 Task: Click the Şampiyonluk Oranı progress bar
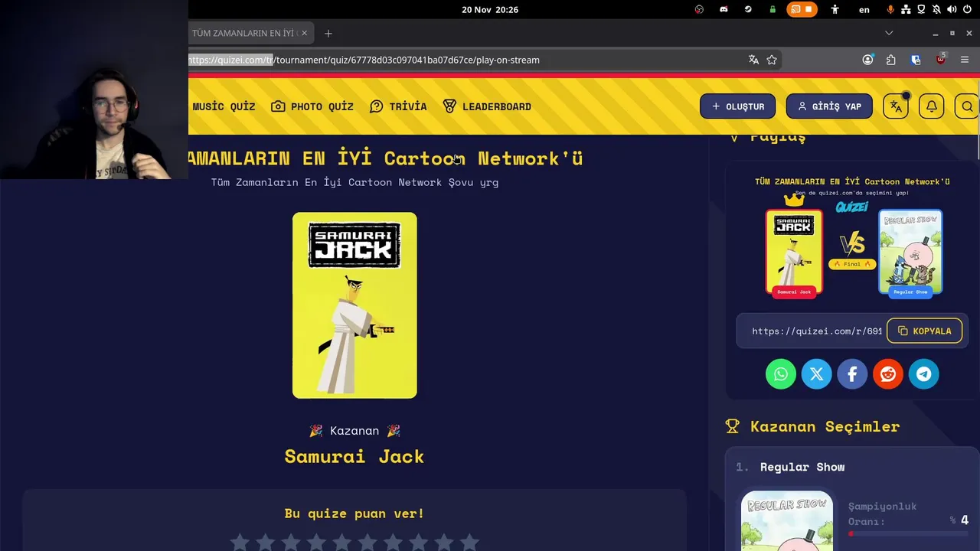click(x=908, y=534)
